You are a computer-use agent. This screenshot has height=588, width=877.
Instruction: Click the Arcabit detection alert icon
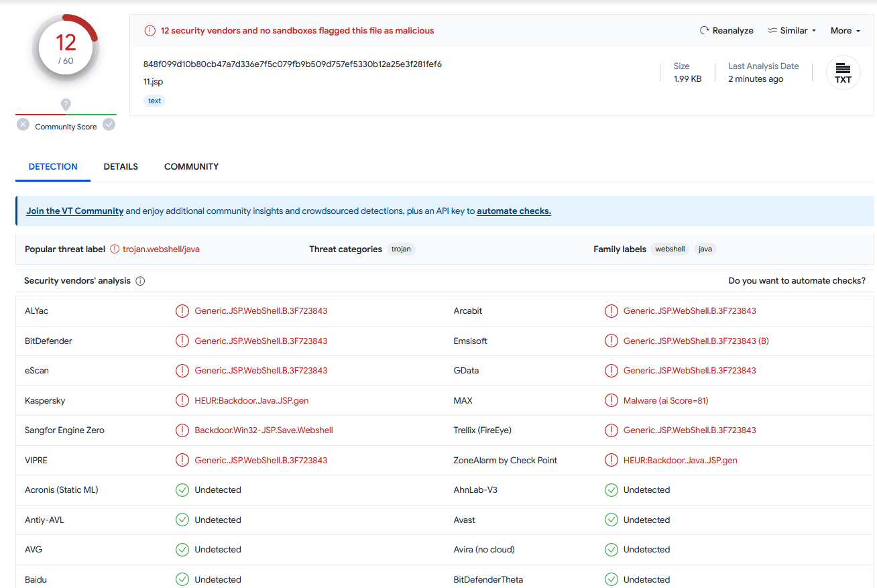[611, 311]
